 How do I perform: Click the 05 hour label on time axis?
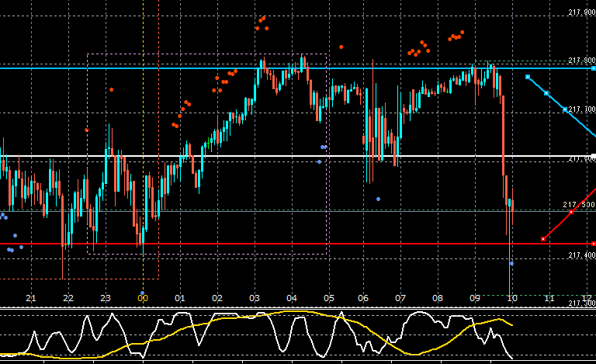329,298
